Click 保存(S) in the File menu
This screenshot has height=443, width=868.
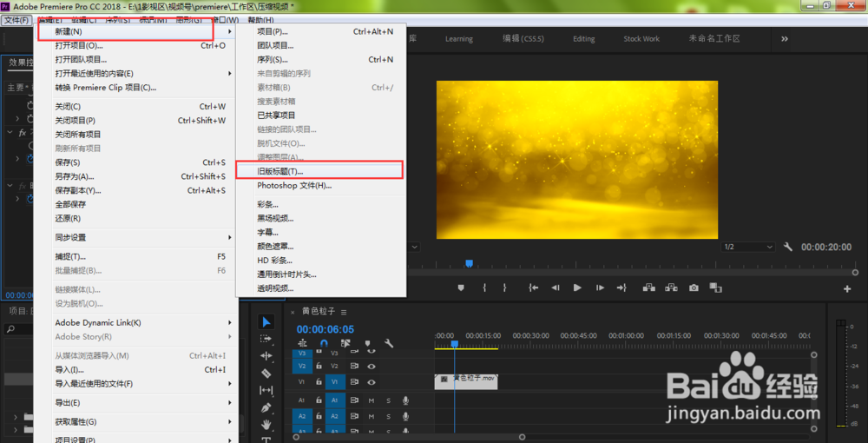coord(136,162)
